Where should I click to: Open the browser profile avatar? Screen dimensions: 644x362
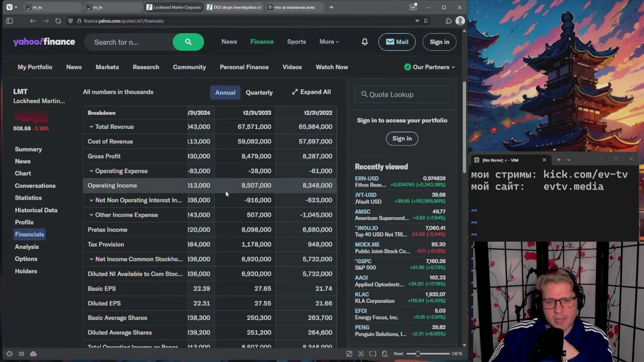(460, 21)
